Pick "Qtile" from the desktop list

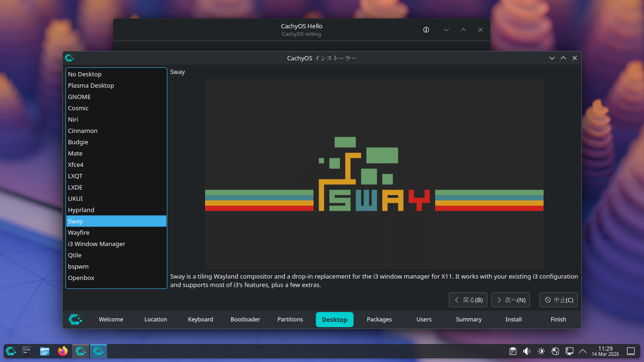point(116,255)
